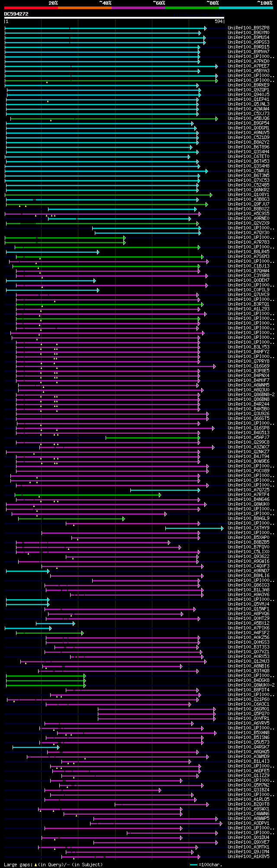The width and height of the screenshot is (277, 868).
Task: Select the UniRef100_Q6GM01 label
Action: click(248, 709)
